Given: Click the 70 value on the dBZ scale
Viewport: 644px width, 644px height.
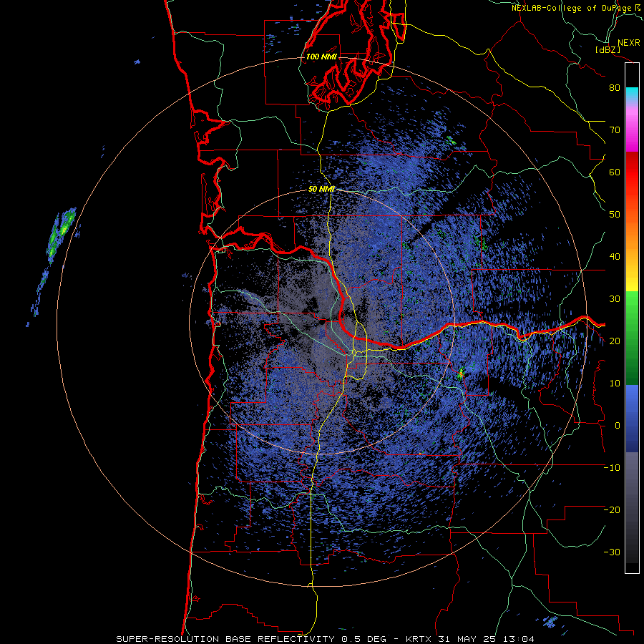Looking at the screenshot, I should (x=615, y=130).
